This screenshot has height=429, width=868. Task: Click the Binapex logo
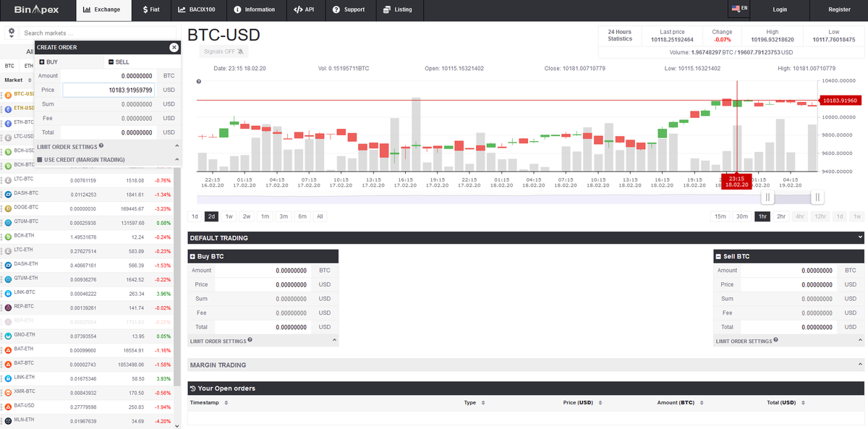point(35,9)
